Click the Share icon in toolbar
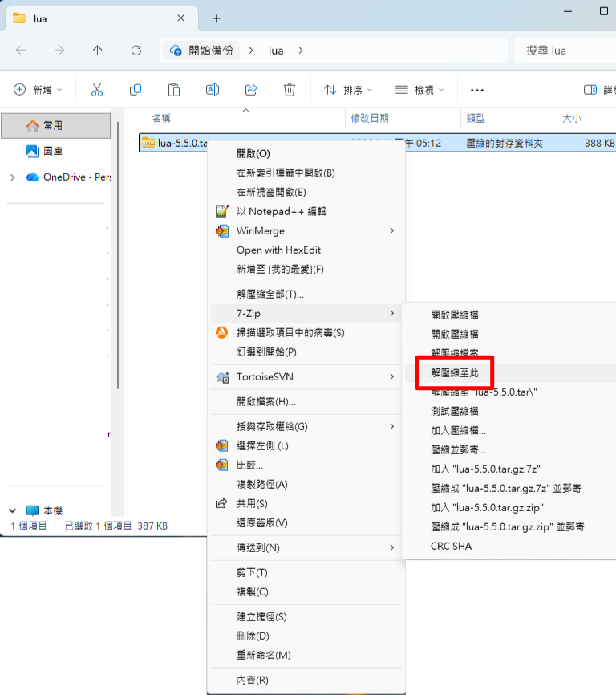616x695 pixels. (251, 90)
